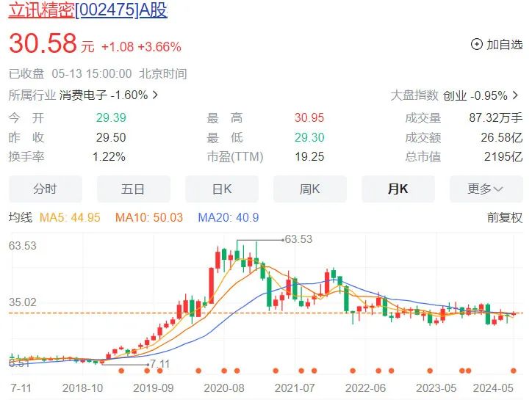This screenshot has width=532, height=400.
Task: Switch to the 五日 chart tab
Action: click(x=133, y=189)
